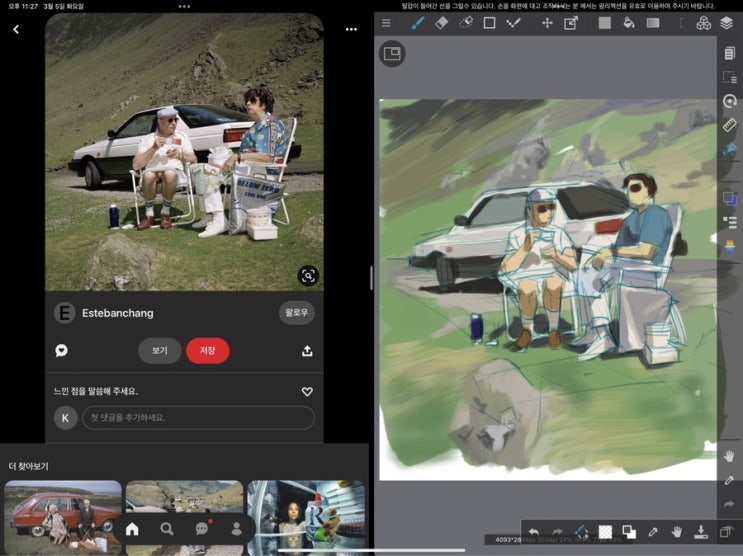Focus the 첫 댓글을 추가하세요 comment field
Screen dimensions: 743x556
coord(199,418)
